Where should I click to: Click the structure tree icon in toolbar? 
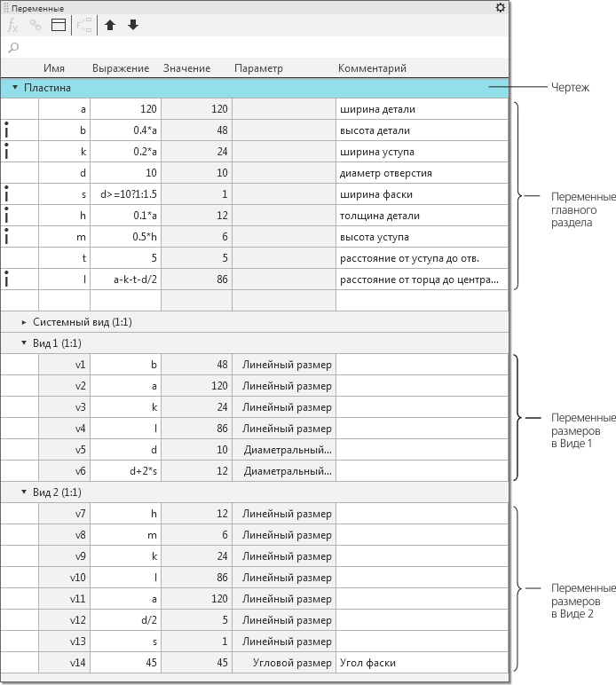click(85, 26)
